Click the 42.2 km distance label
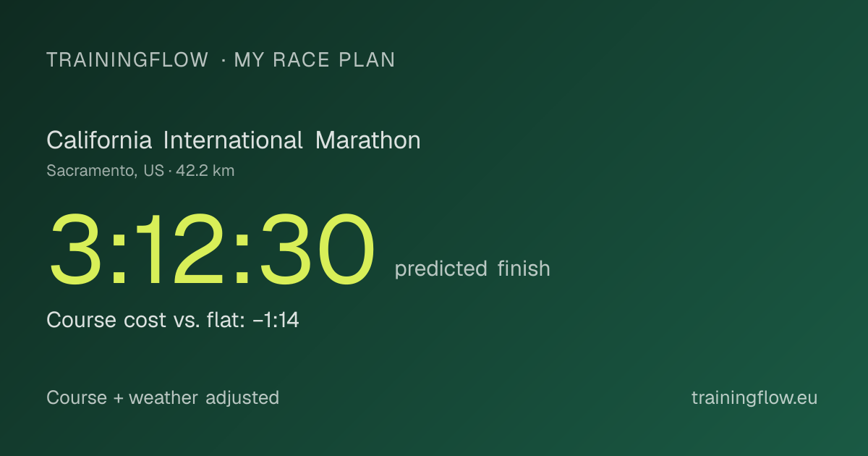Viewport: 868px width, 456px height. [205, 172]
